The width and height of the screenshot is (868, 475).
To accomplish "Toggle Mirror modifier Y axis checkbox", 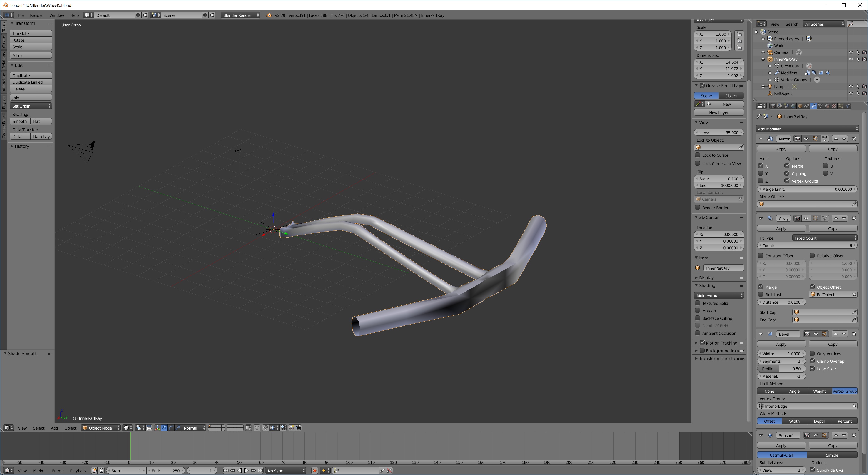I will point(761,173).
